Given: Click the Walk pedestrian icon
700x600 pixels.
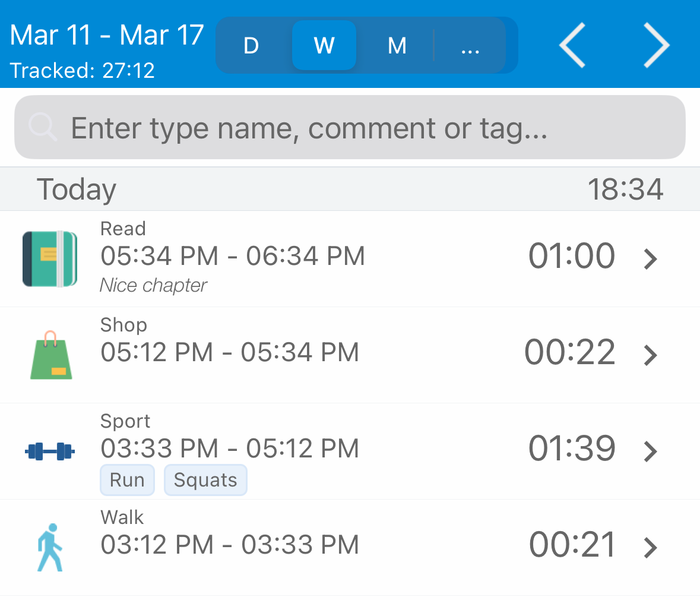Looking at the screenshot, I should (x=50, y=547).
